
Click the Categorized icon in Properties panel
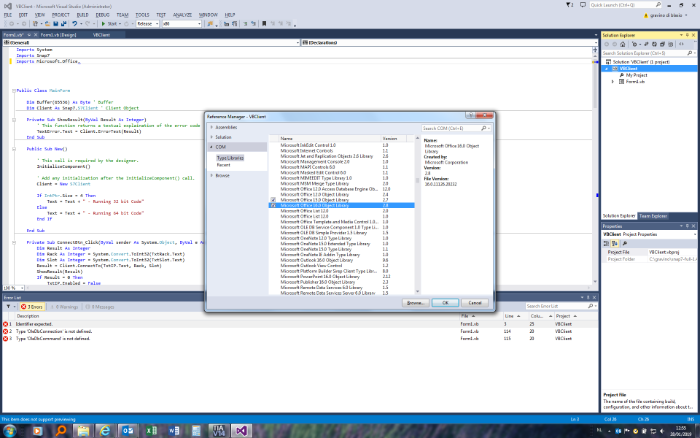(606, 243)
